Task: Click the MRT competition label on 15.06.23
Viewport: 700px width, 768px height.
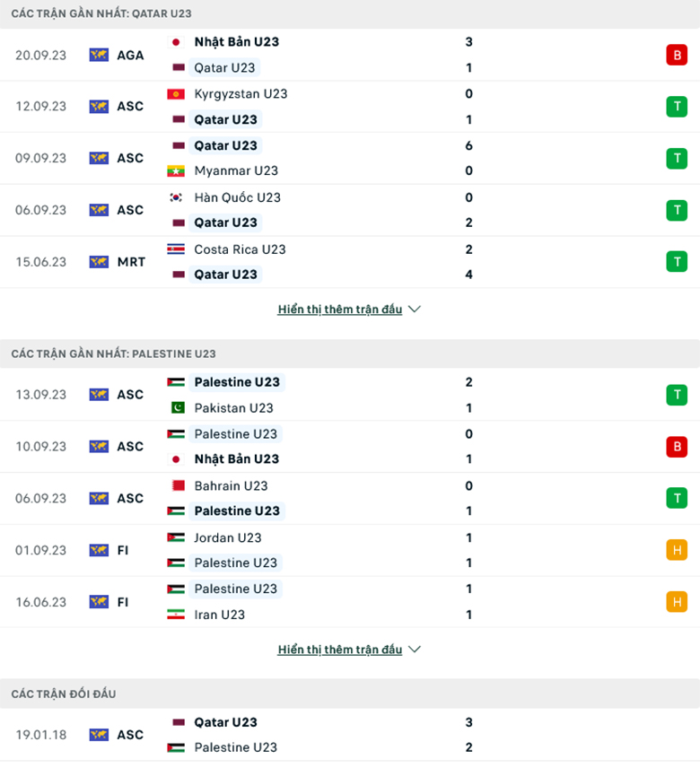Action: [x=131, y=262]
